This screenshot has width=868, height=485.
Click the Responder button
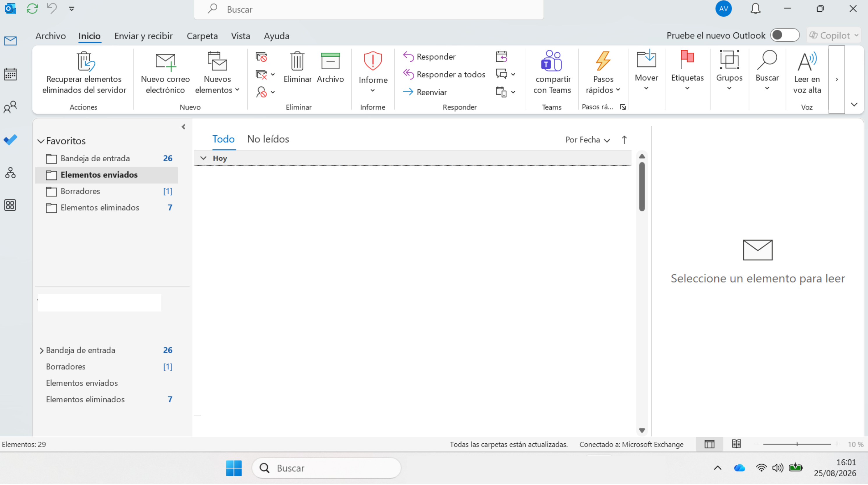tap(430, 56)
